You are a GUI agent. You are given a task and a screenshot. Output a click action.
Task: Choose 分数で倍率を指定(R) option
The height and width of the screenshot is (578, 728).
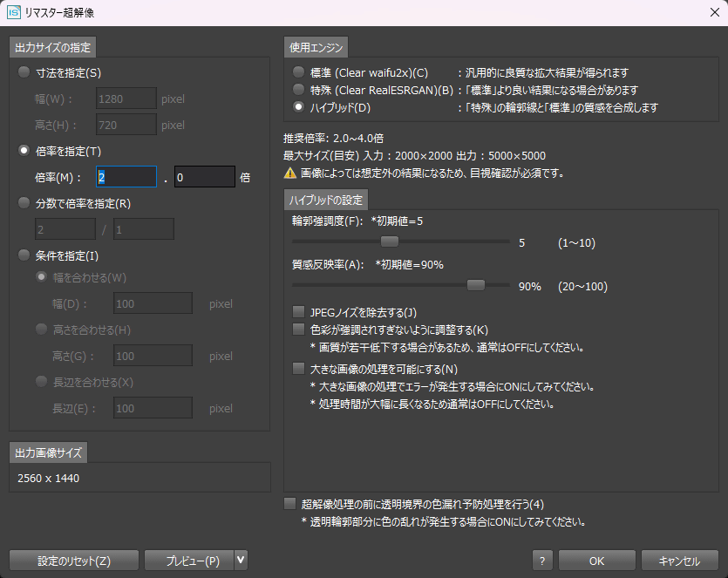pyautogui.click(x=24, y=203)
